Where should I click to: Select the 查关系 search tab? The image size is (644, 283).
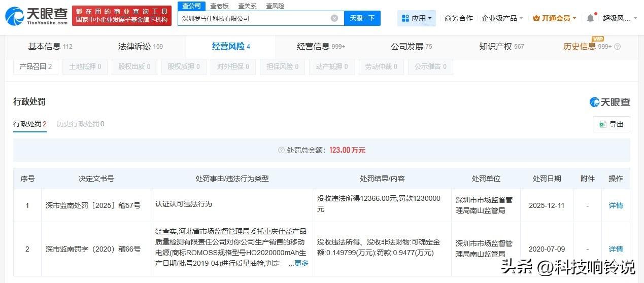247,6
